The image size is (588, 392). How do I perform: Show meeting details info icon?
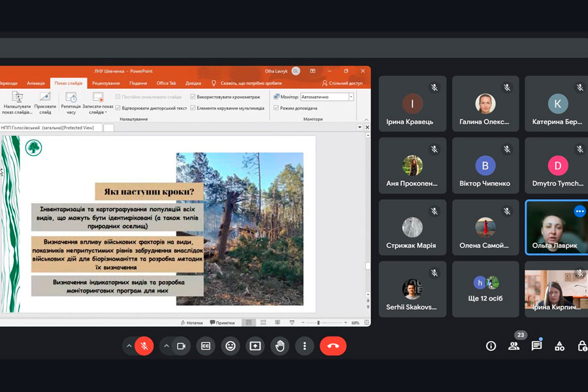pyautogui.click(x=491, y=346)
